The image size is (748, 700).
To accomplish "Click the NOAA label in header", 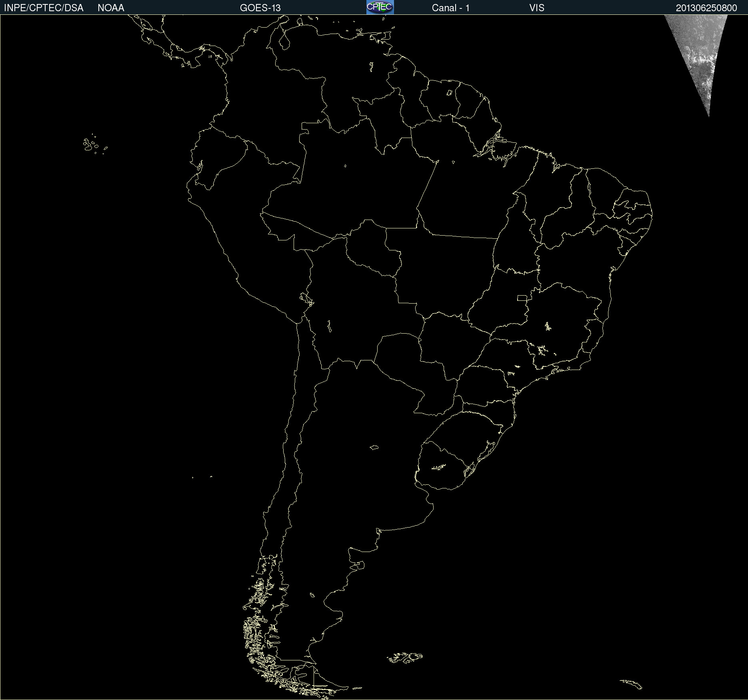I will click(111, 8).
